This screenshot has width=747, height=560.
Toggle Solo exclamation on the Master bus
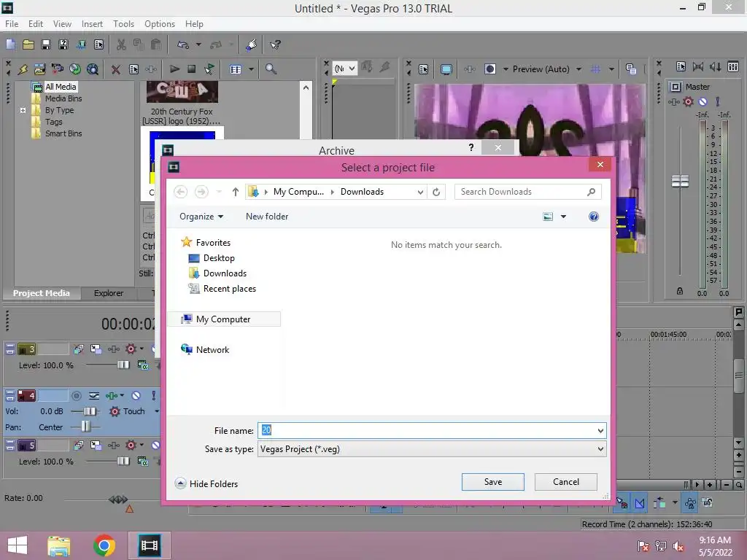pyautogui.click(x=718, y=101)
